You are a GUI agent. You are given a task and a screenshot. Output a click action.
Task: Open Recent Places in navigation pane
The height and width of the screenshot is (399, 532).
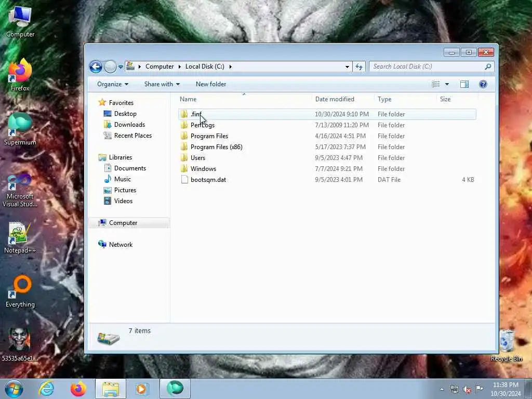pos(132,136)
